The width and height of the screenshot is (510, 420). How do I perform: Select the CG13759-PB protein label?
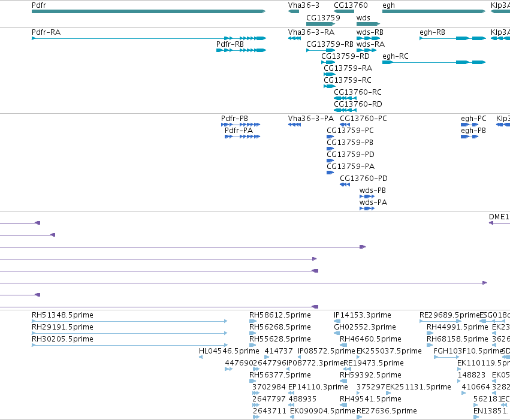tap(350, 143)
